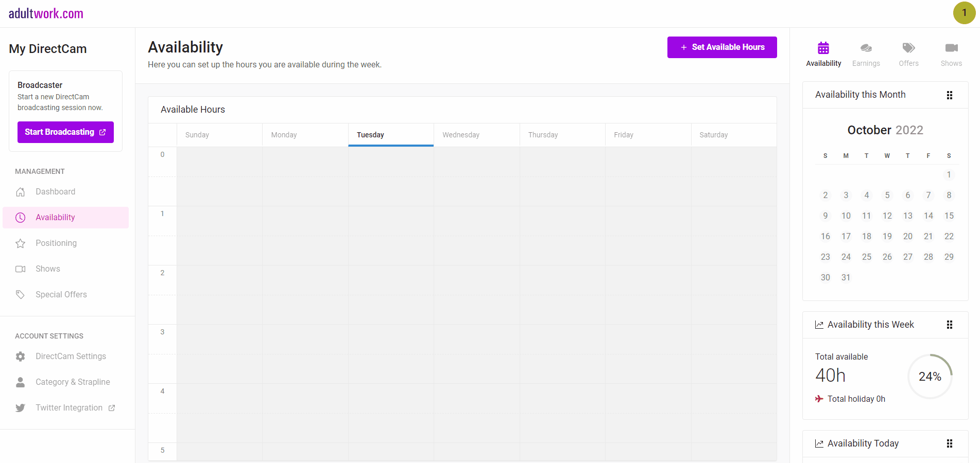
Task: Expand Availability Today options menu
Action: pyautogui.click(x=950, y=443)
